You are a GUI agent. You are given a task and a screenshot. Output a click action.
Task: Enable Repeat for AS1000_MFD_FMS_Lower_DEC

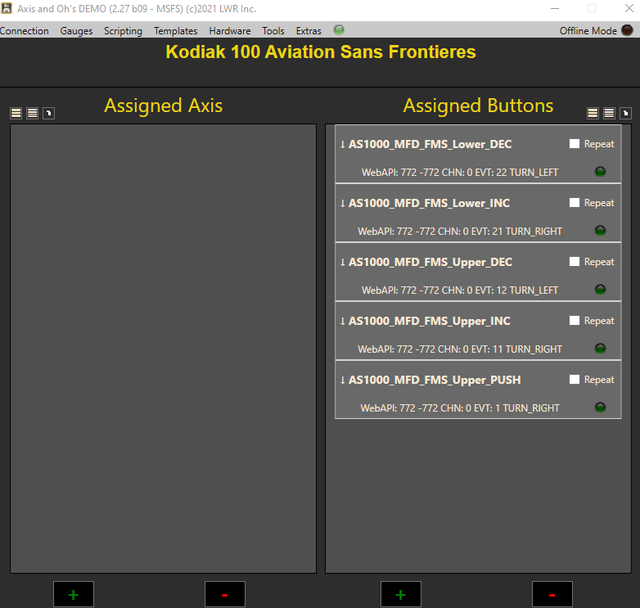point(574,144)
